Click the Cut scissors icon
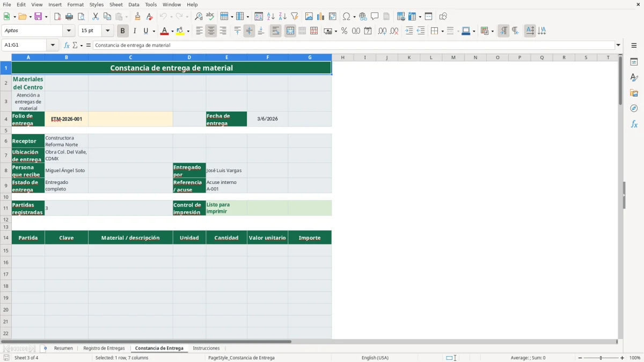The width and height of the screenshot is (644, 362). (x=96, y=17)
